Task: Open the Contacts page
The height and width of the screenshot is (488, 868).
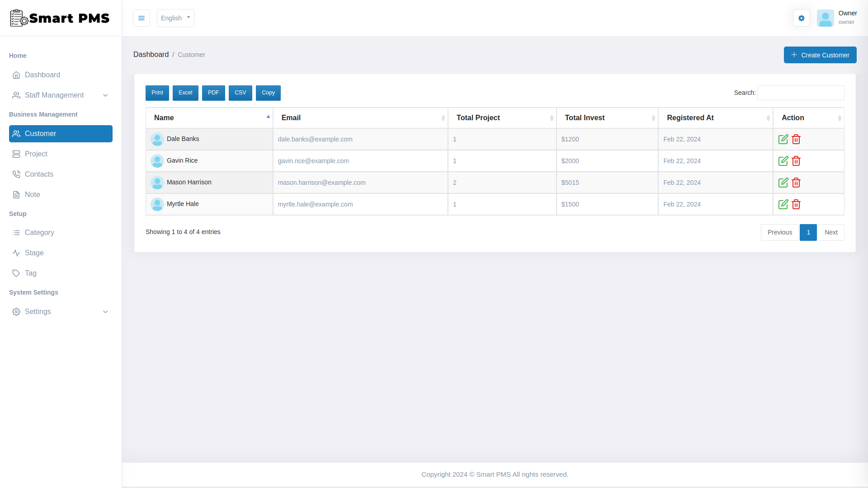Action: [x=38, y=174]
